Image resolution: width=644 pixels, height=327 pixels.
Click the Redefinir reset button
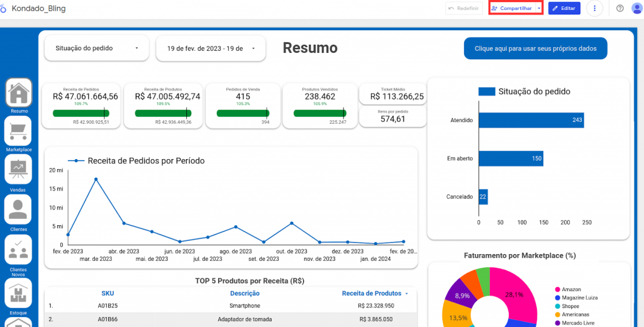point(464,8)
